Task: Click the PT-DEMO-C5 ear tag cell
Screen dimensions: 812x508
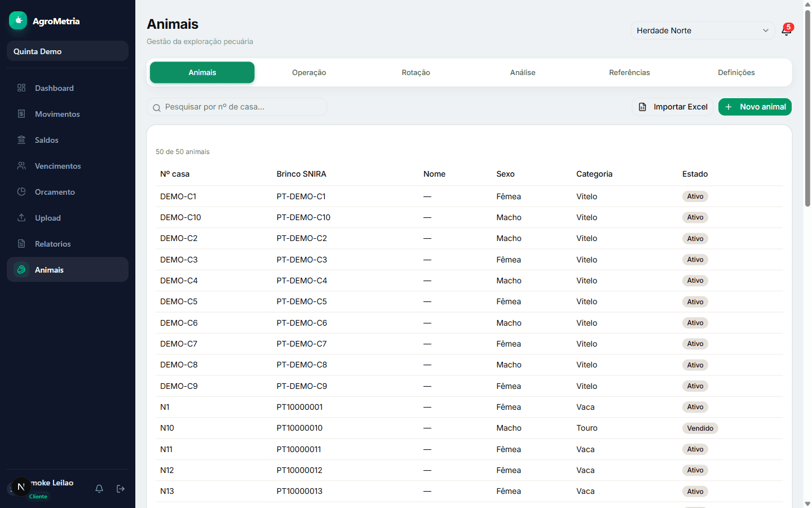Action: 302,301
